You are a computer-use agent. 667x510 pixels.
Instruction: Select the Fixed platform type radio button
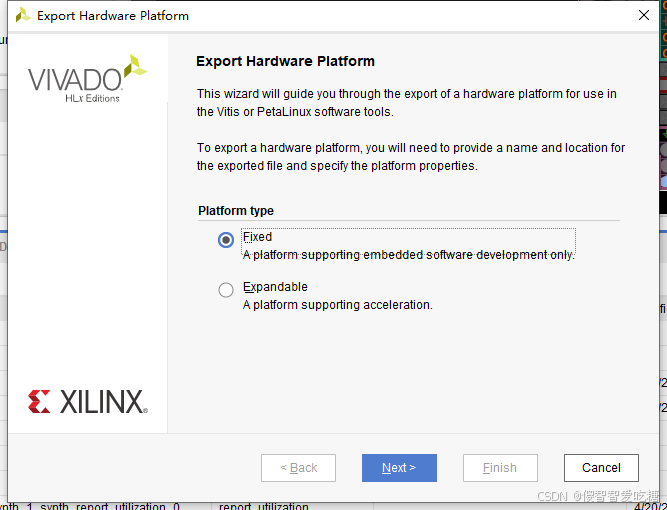tap(225, 240)
